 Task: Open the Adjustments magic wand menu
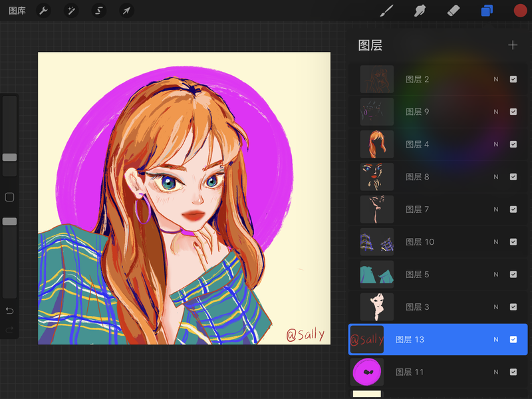(x=71, y=11)
